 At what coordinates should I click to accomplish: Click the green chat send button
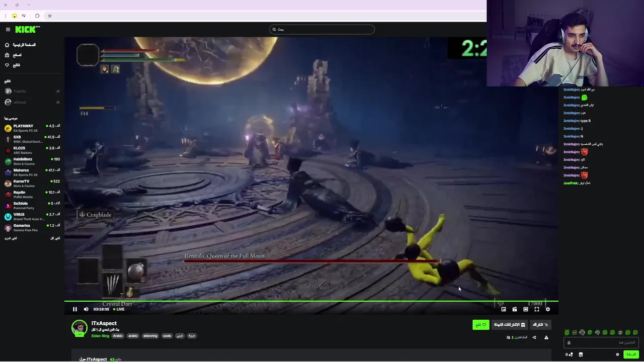point(631,354)
